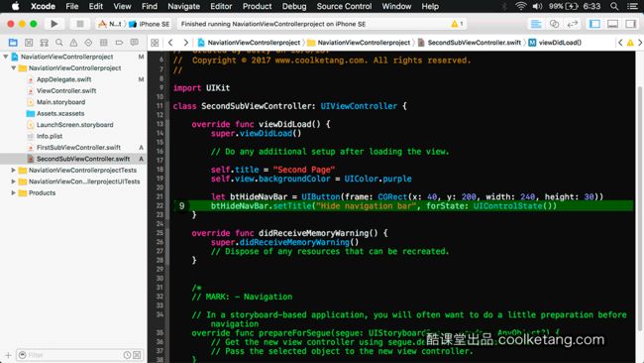Open the Source Control navigator
Screen dimensions: 644x363
tap(29, 43)
